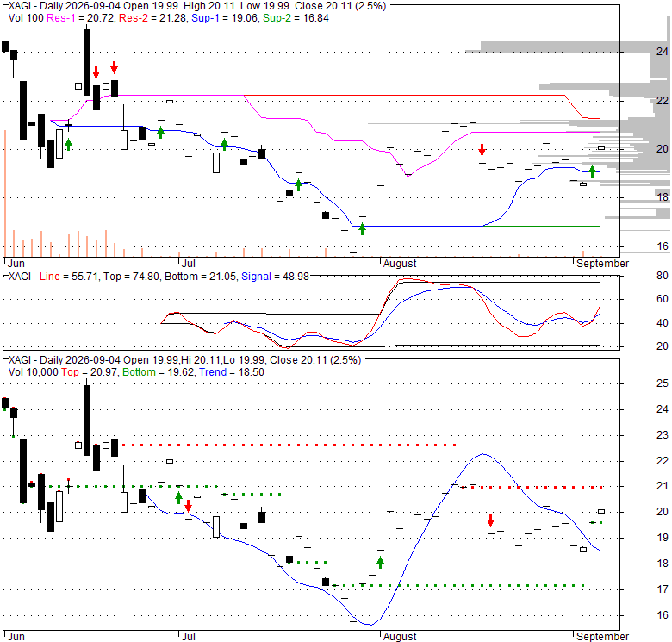Click the green up arrow in early July on the bottom chart

[178, 497]
